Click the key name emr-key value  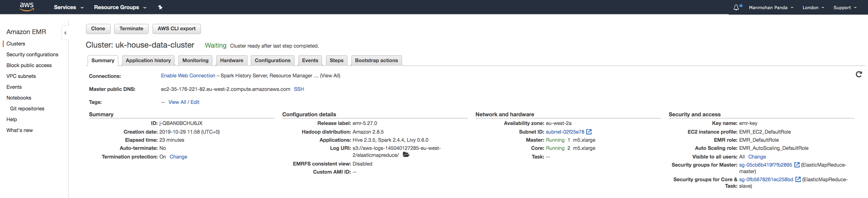pyautogui.click(x=748, y=123)
